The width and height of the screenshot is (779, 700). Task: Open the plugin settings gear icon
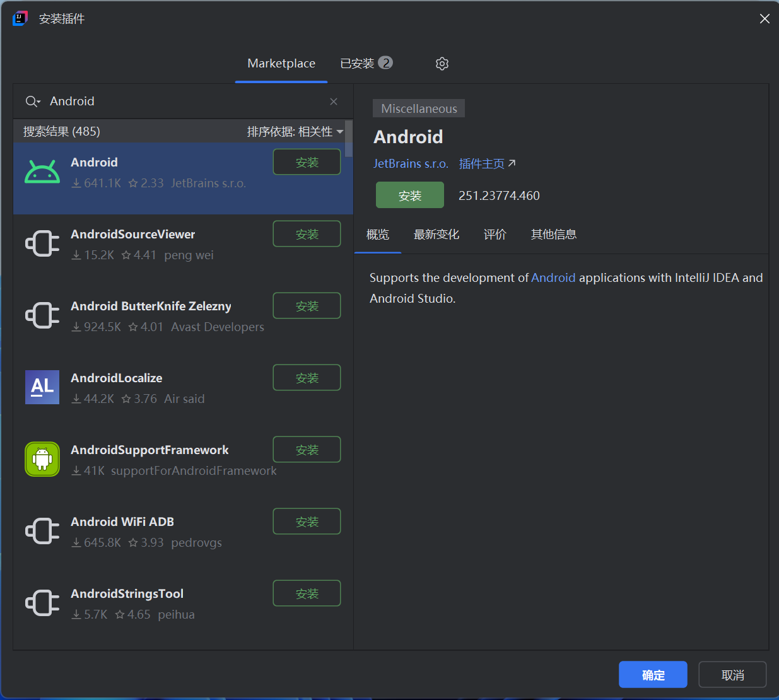click(442, 64)
